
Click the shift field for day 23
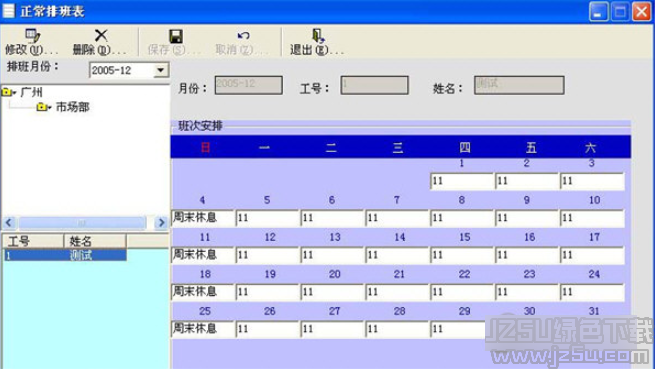tap(527, 292)
